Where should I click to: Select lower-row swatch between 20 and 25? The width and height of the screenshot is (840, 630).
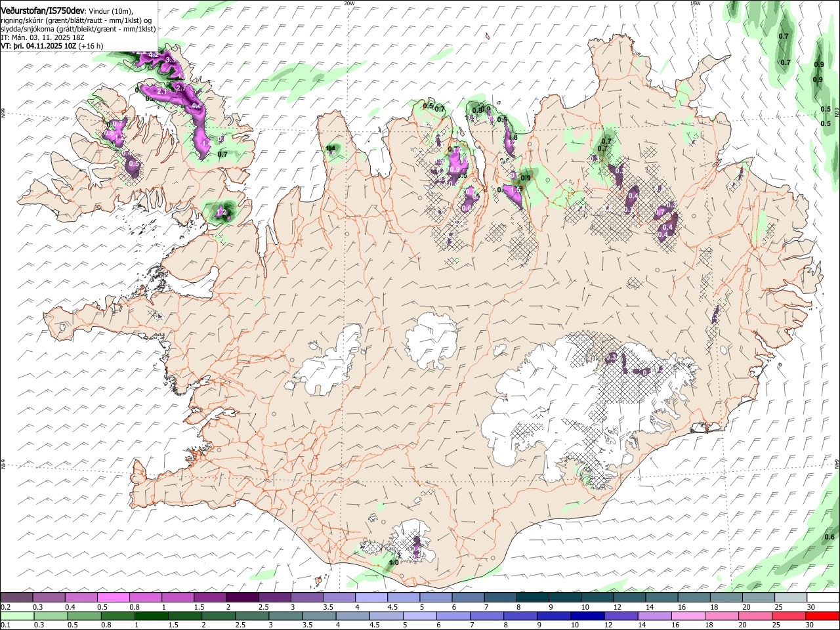[757, 616]
